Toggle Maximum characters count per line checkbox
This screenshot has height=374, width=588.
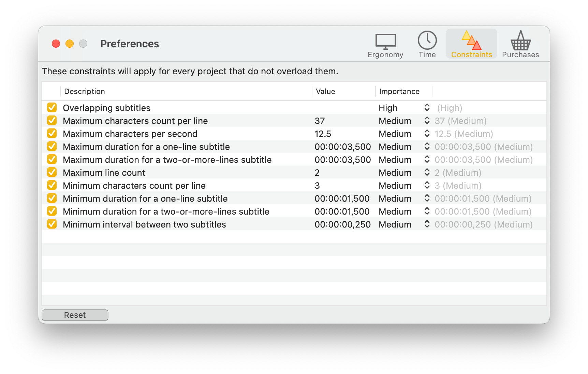coord(52,121)
